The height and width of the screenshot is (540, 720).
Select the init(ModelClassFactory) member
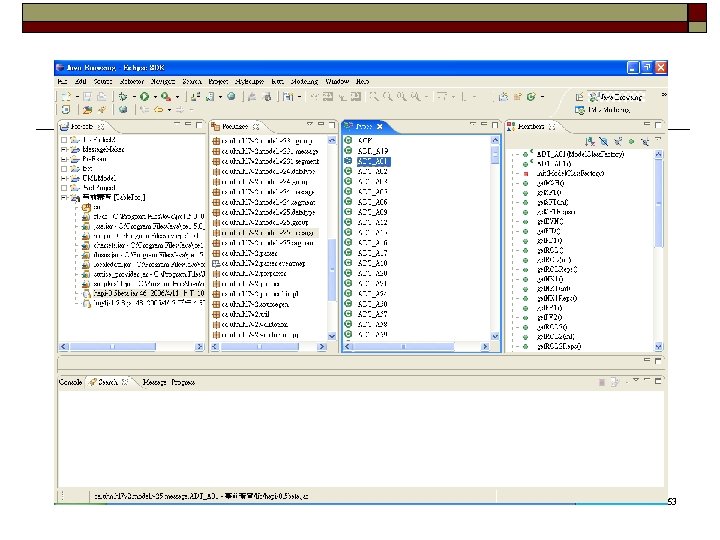pos(570,173)
